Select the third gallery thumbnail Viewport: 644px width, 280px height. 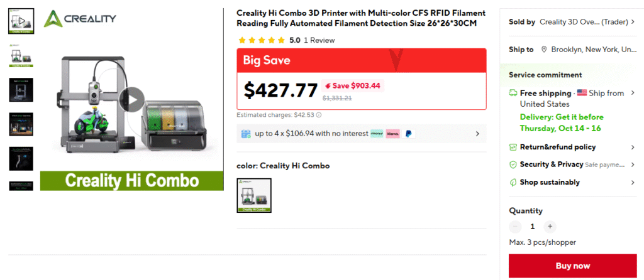pos(21,90)
